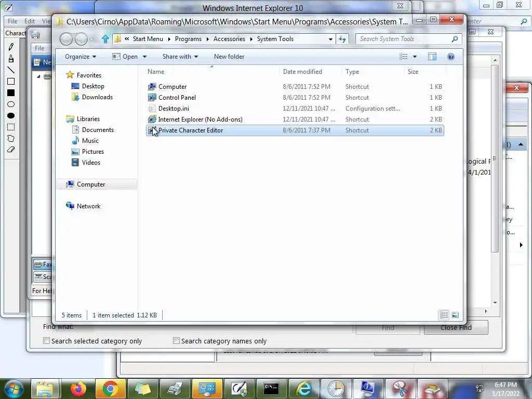Expand the address bar history dropdown

tap(330, 39)
